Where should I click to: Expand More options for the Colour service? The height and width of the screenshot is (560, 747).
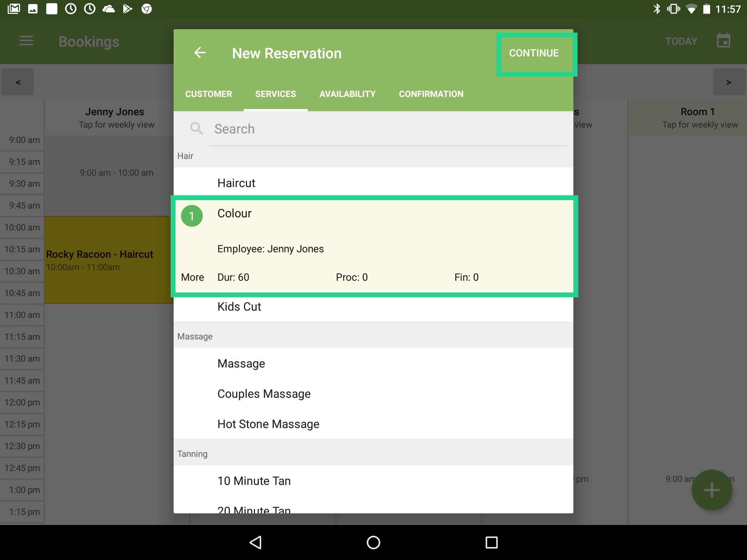193,277
